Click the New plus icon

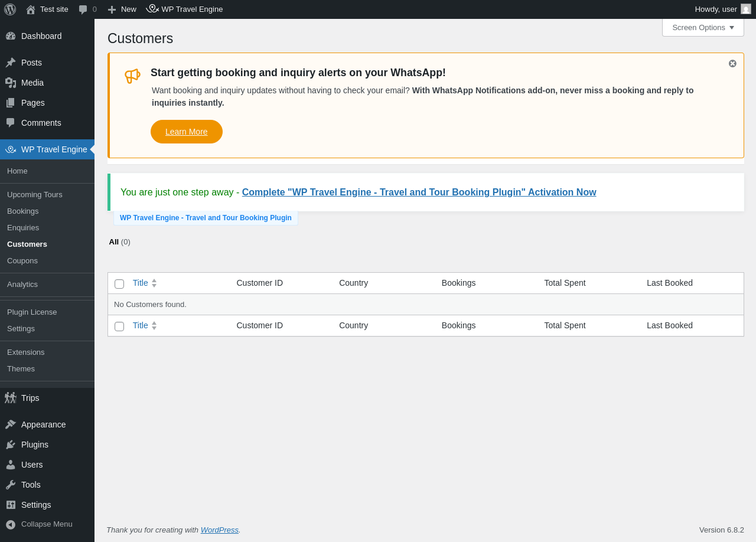tap(112, 9)
